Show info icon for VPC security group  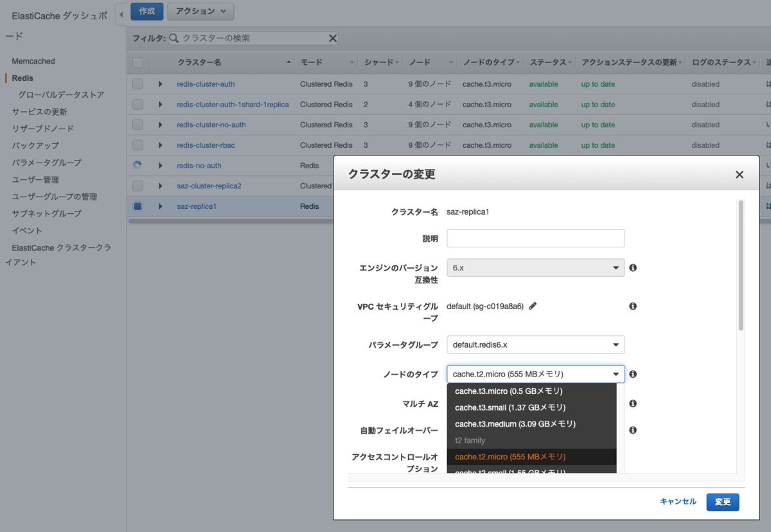click(633, 306)
